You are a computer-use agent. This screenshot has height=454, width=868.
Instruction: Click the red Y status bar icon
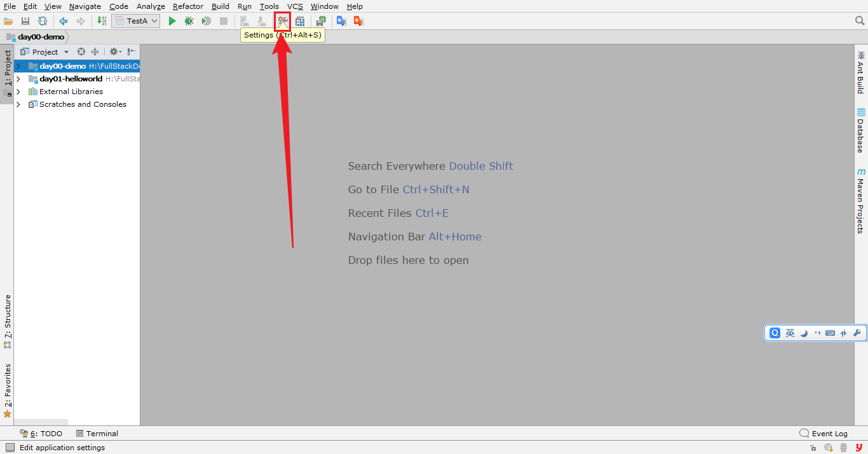[x=859, y=448]
